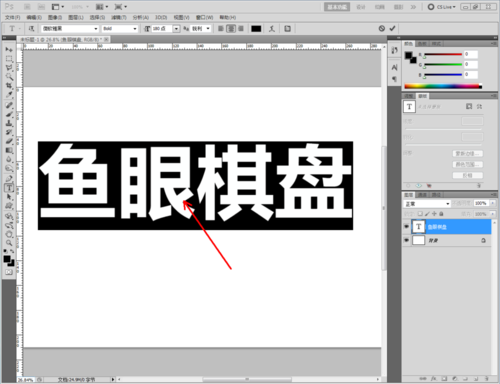Click the CS Live button
The height and width of the screenshot is (384, 500).
tap(442, 7)
